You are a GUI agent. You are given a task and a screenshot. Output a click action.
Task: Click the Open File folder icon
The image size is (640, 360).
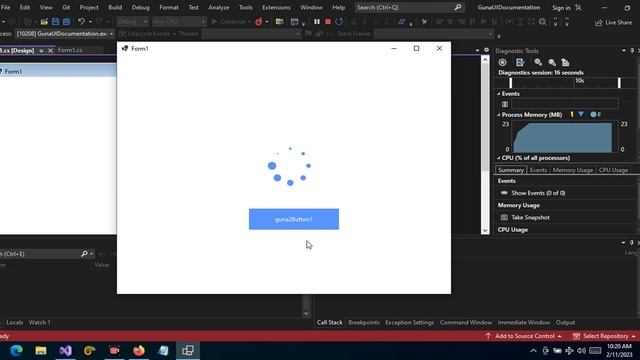tap(44, 22)
